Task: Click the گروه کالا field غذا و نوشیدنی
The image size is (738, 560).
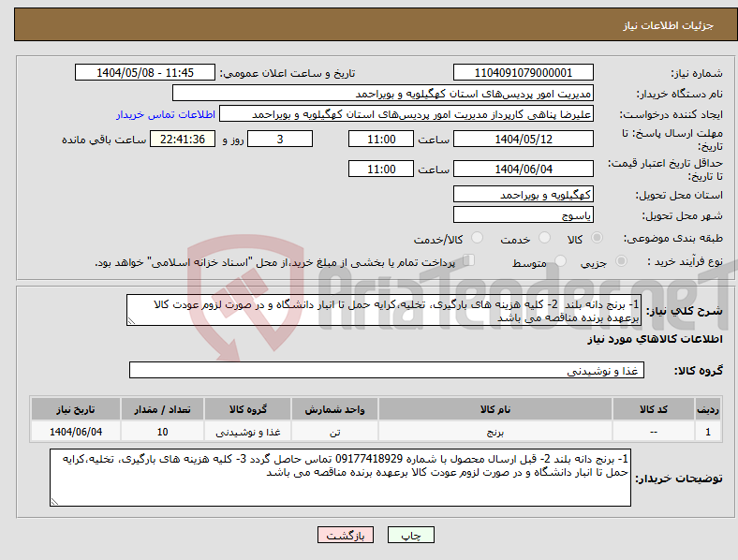Action: [387, 370]
